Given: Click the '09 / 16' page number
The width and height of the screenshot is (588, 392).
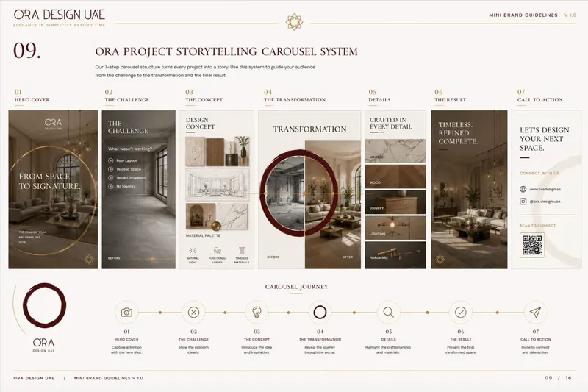Looking at the screenshot, I should (x=558, y=378).
